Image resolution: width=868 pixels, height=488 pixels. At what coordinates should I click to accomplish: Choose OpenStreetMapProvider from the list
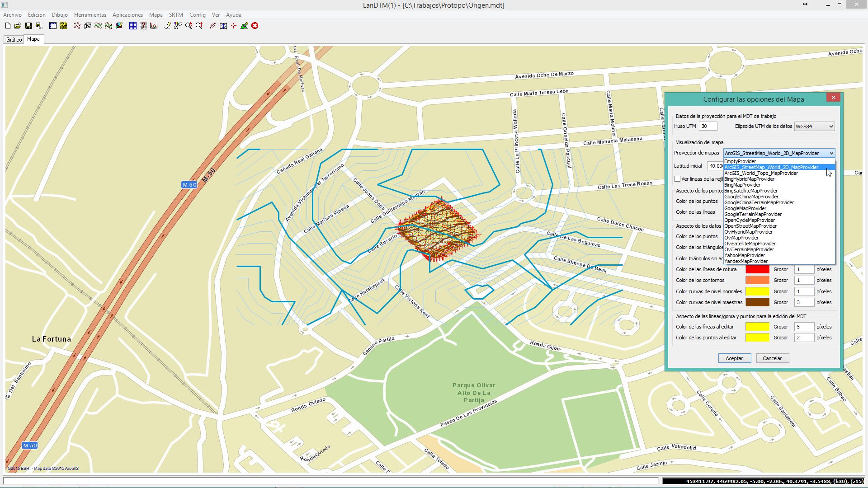[779, 226]
